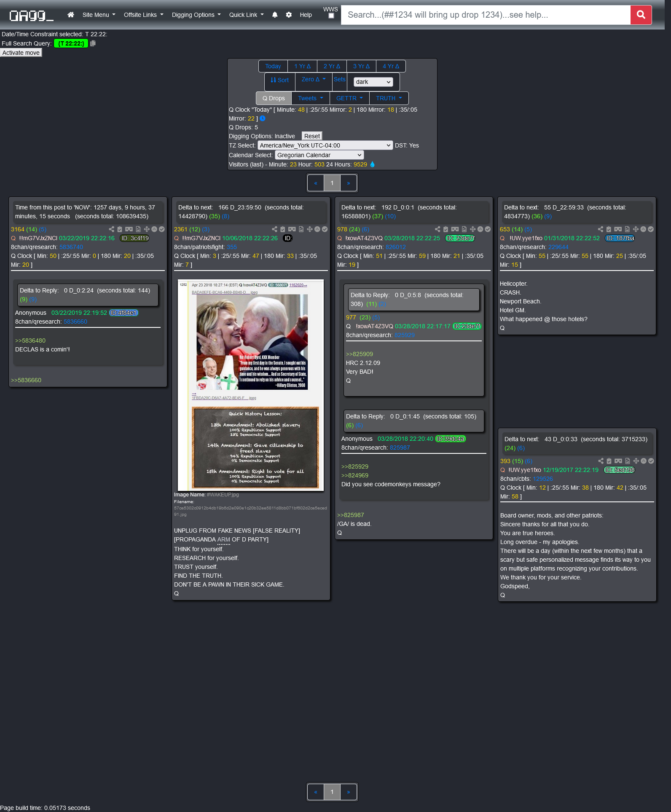
Task: Focus the search input field
Action: (x=486, y=15)
